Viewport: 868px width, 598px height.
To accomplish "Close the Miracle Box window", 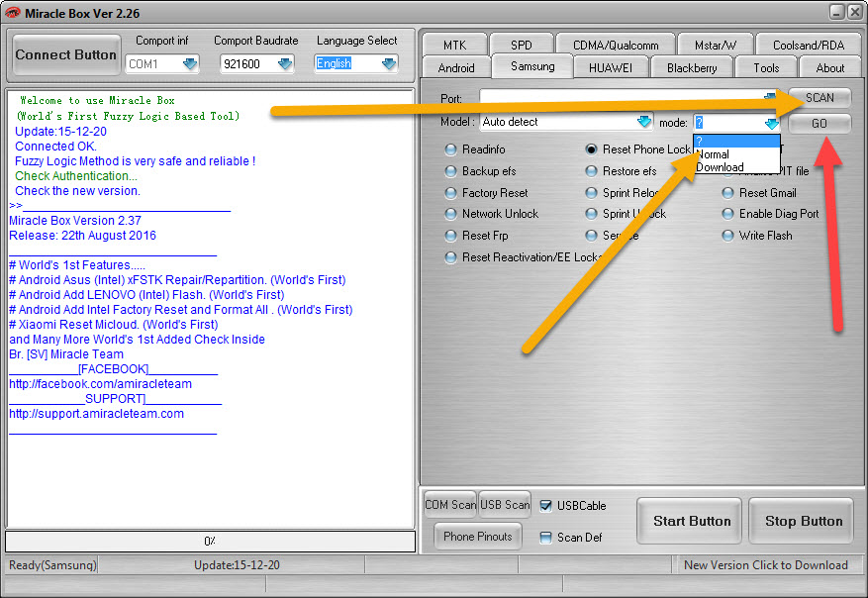I will 855,12.
